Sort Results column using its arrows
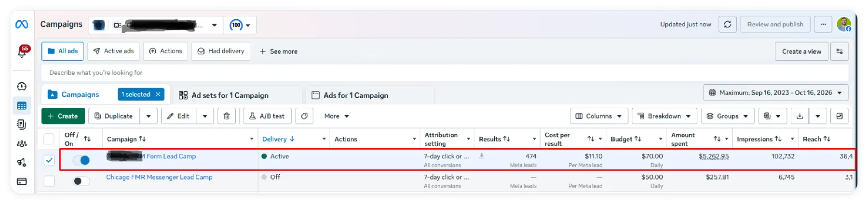 tap(506, 139)
